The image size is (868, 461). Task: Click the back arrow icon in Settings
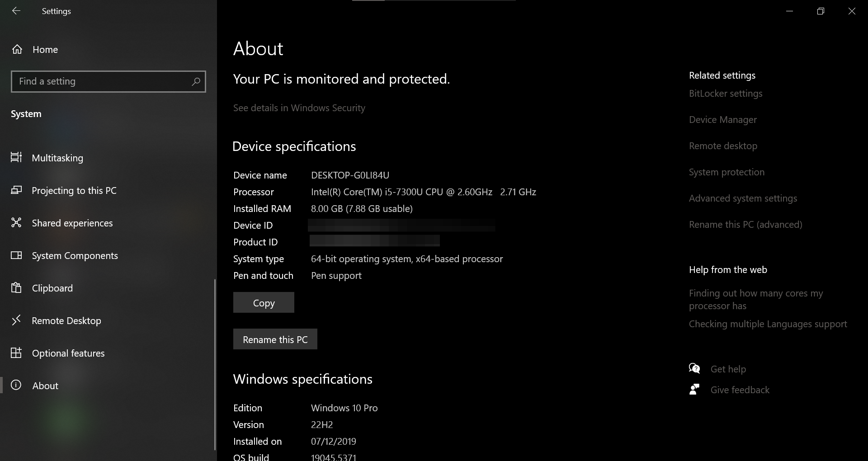click(x=16, y=11)
